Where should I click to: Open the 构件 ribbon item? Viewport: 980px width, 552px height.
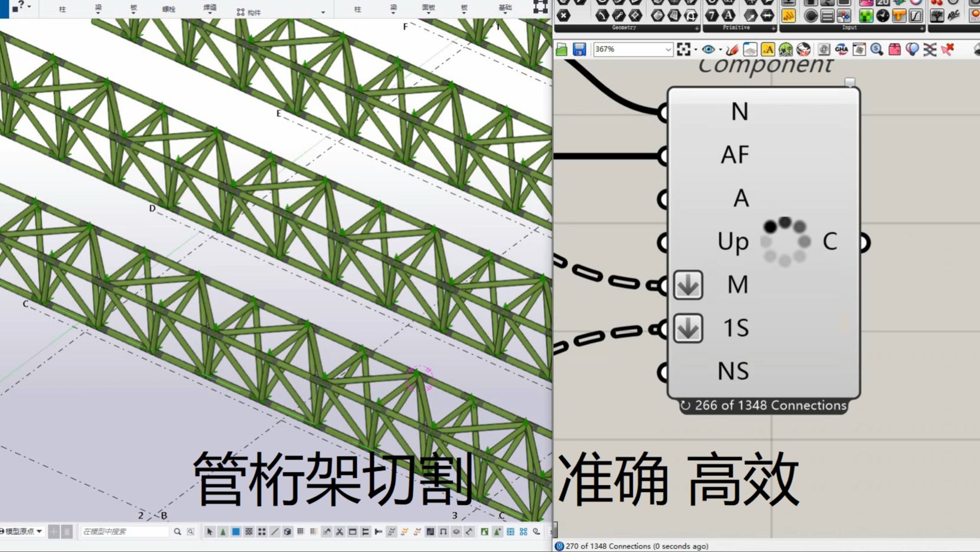pos(249,12)
